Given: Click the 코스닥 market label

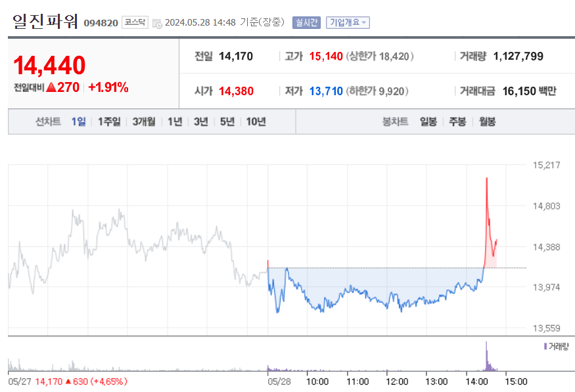Looking at the screenshot, I should pos(135,22).
